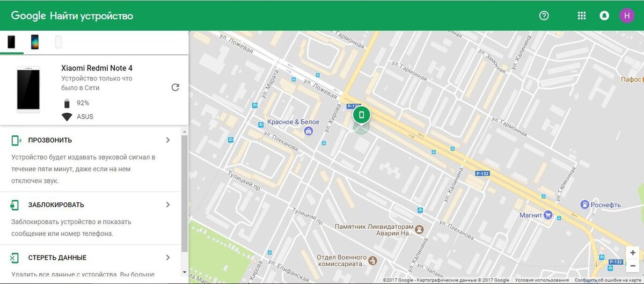644x284 pixels.
Task: Click the Красное & Белое shop marker
Action: click(x=309, y=130)
